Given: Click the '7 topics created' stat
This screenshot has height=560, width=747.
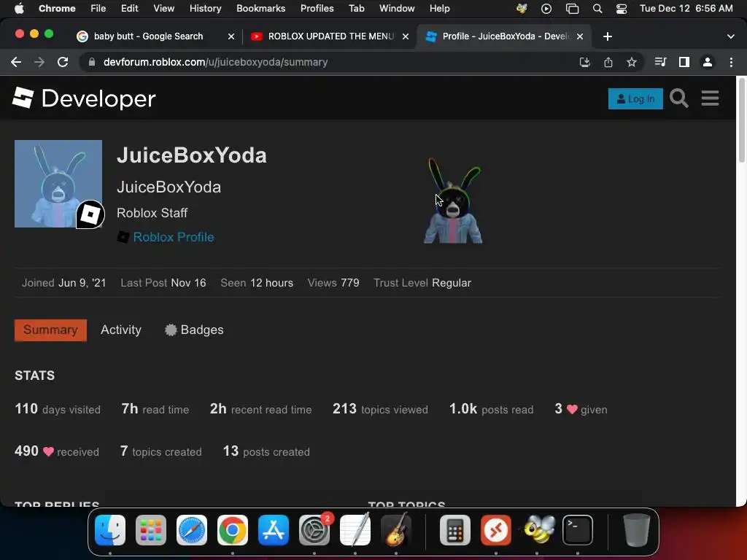Looking at the screenshot, I should tap(160, 451).
